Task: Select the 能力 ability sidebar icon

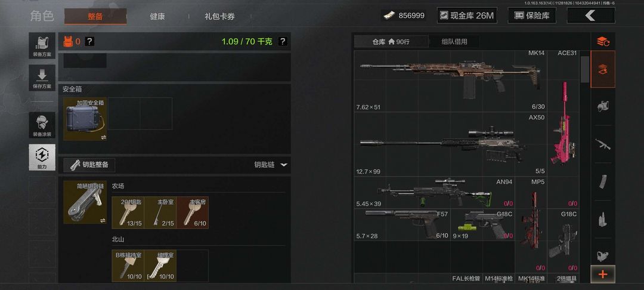Action: coord(42,157)
